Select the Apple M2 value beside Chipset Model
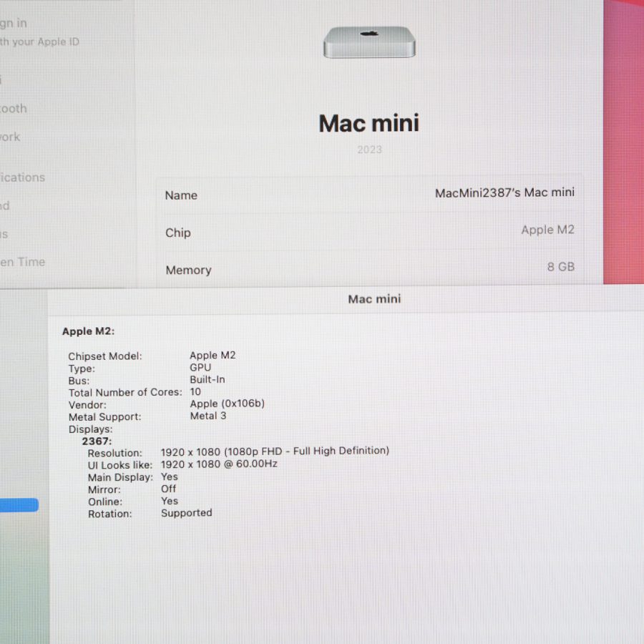Screen dimensions: 644x644 tap(213, 355)
